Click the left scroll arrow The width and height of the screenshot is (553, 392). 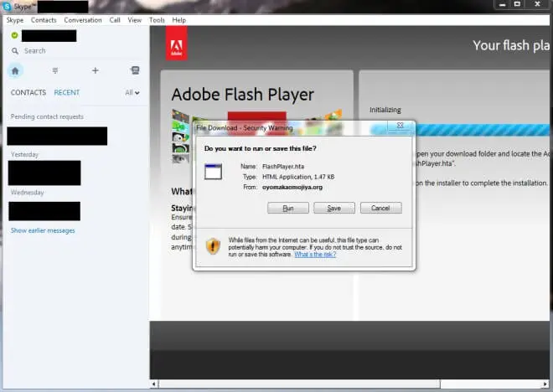pyautogui.click(x=154, y=384)
